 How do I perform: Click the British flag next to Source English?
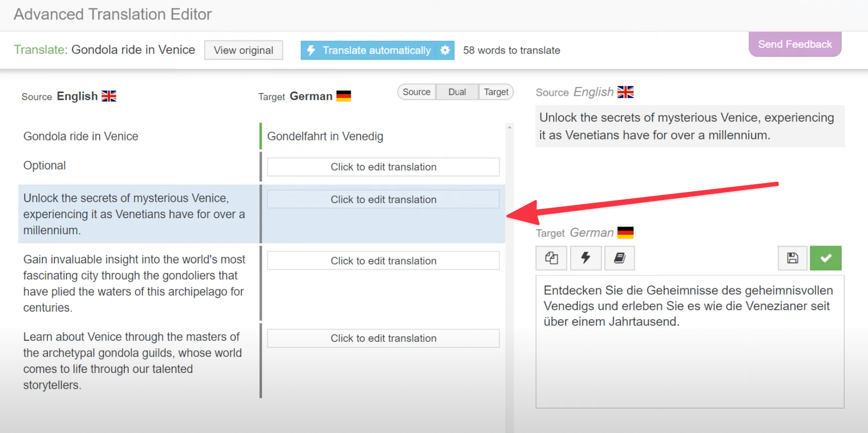[x=109, y=95]
